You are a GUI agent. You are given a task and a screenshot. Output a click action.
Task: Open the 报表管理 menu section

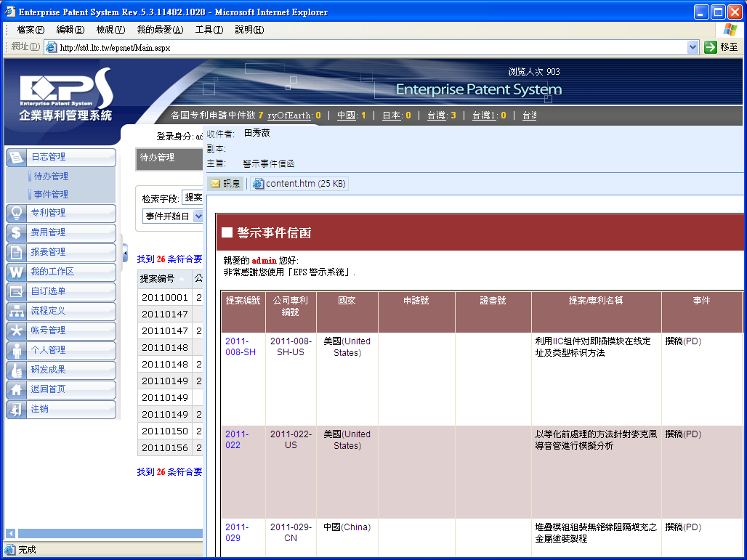(61, 252)
